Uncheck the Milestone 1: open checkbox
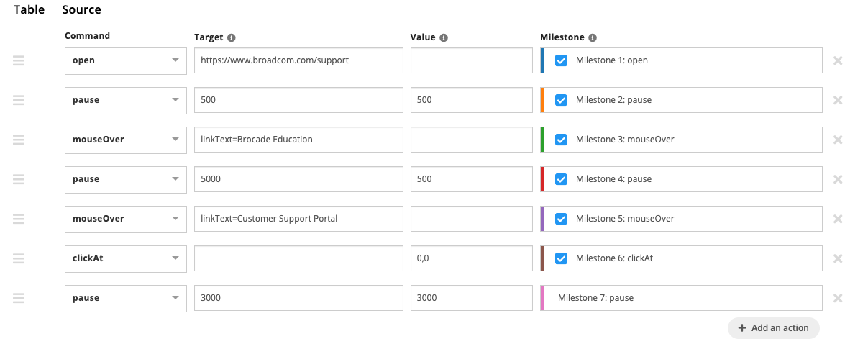The width and height of the screenshot is (868, 344). (561, 60)
